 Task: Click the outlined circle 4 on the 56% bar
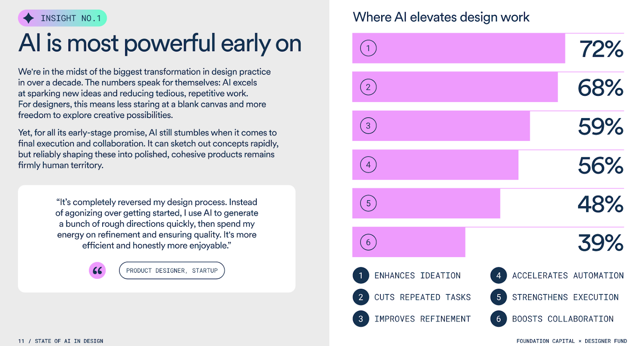coord(368,165)
